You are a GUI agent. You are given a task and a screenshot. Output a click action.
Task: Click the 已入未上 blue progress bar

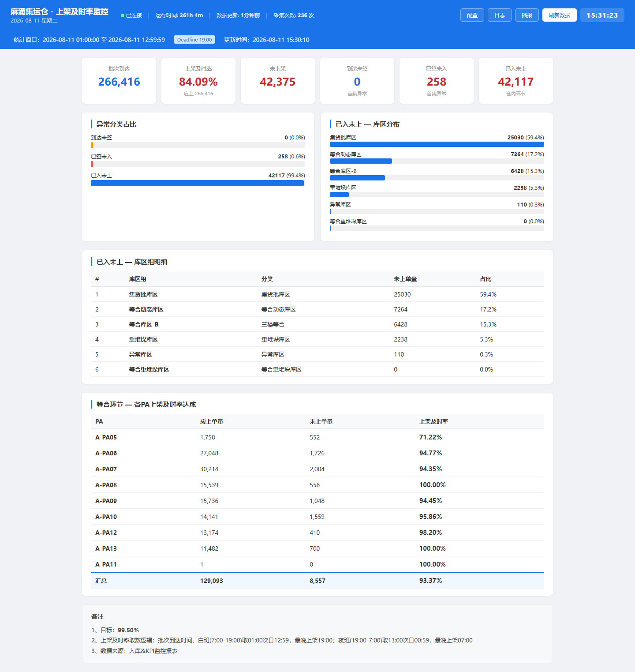pyautogui.click(x=198, y=183)
